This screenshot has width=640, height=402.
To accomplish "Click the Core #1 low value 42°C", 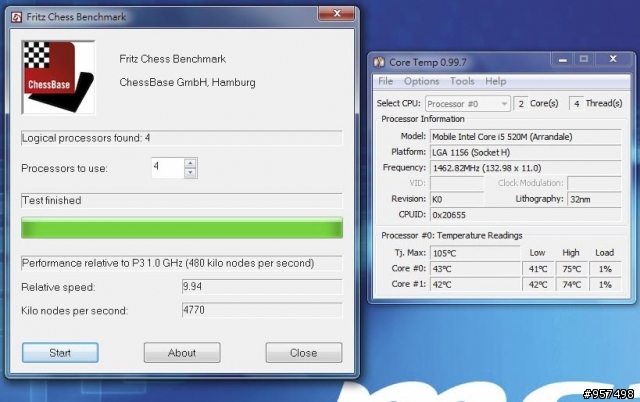I will coord(538,284).
